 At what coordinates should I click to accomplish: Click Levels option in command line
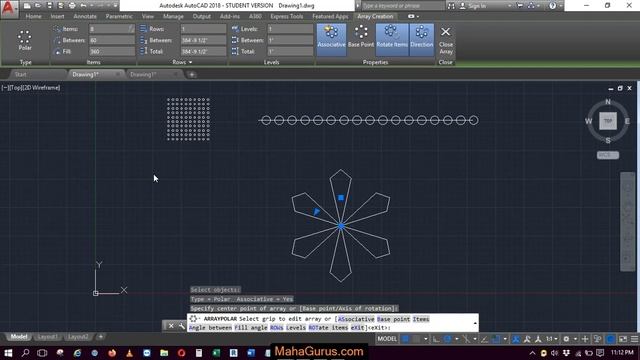click(296, 328)
